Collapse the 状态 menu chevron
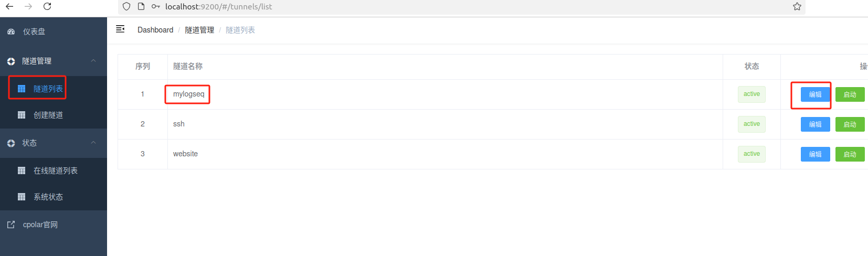Image resolution: width=868 pixels, height=256 pixels. [93, 143]
